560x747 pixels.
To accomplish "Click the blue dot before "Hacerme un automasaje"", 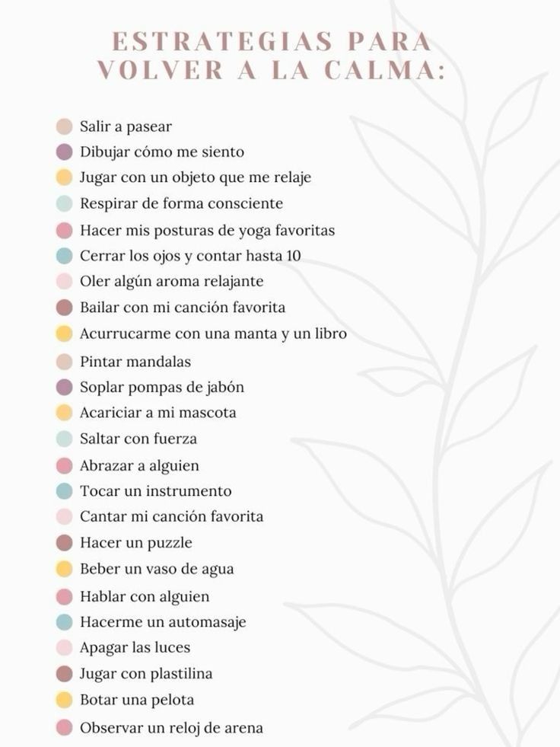I will [65, 622].
